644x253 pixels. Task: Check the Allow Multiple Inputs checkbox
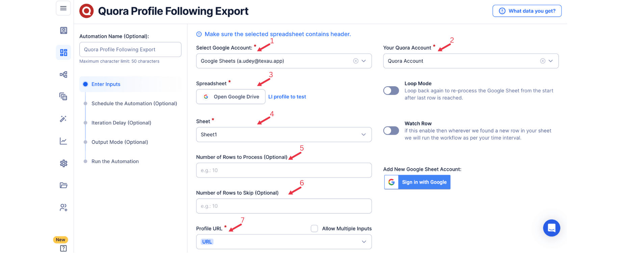pos(314,228)
